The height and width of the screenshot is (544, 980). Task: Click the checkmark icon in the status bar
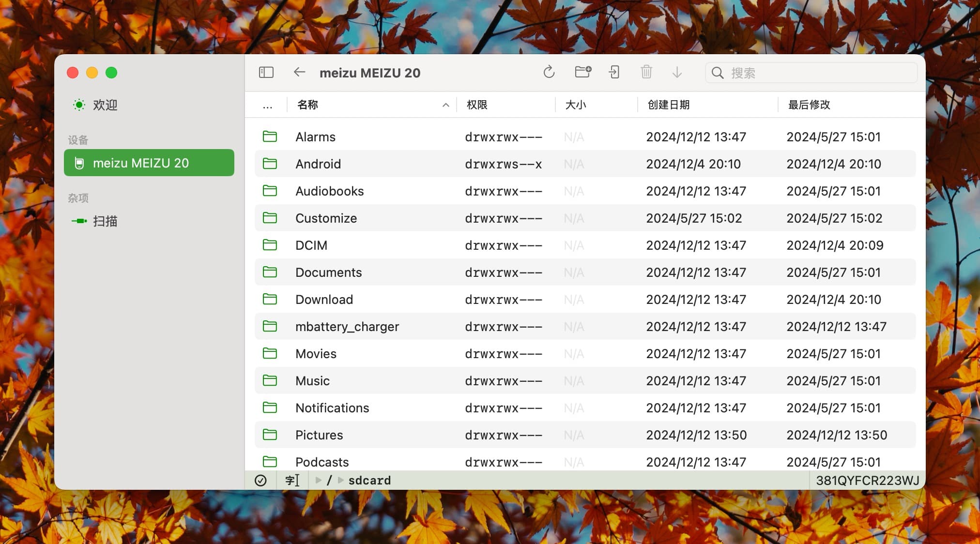pos(261,480)
